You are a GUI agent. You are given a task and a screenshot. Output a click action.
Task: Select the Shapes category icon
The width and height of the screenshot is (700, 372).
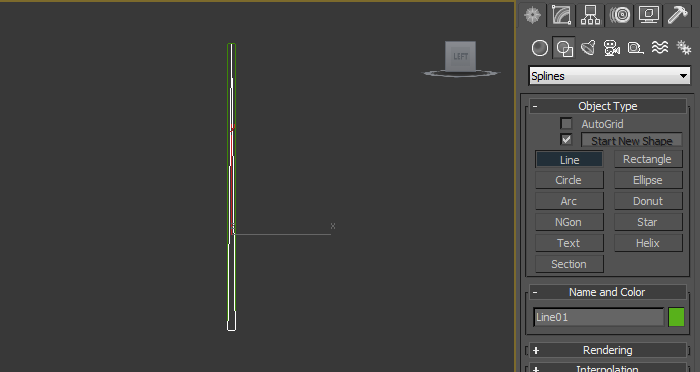pyautogui.click(x=564, y=48)
